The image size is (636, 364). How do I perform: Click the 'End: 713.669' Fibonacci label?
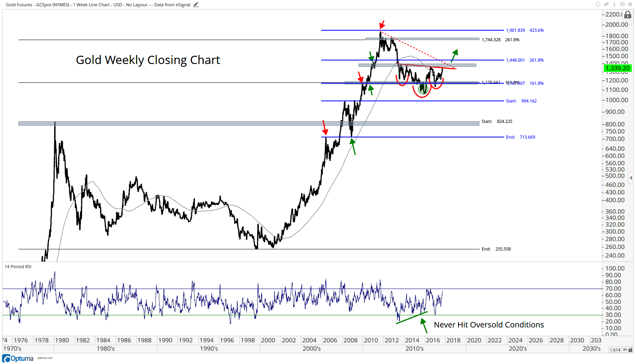click(x=521, y=137)
